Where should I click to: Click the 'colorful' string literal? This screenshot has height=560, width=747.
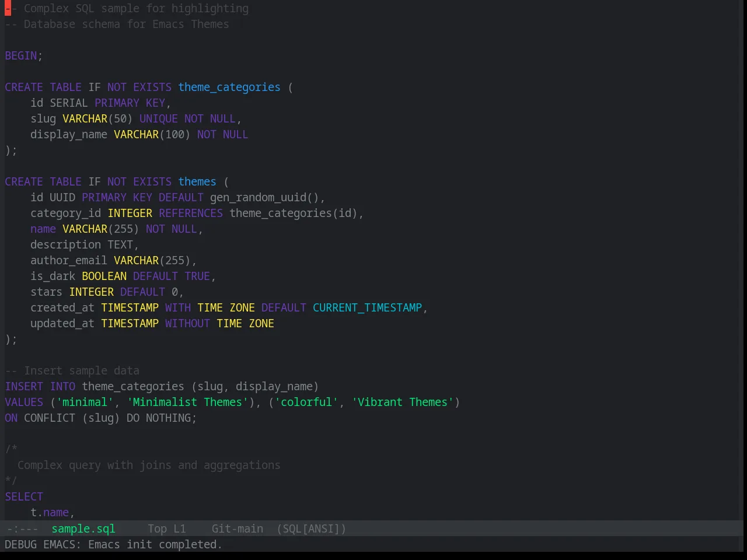(x=306, y=402)
